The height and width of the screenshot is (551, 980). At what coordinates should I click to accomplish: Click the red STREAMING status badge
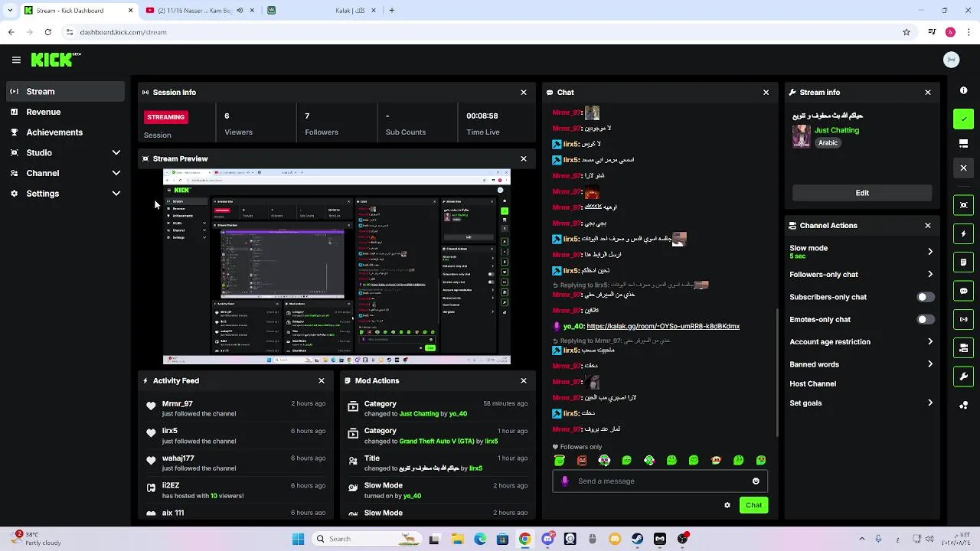coord(166,117)
